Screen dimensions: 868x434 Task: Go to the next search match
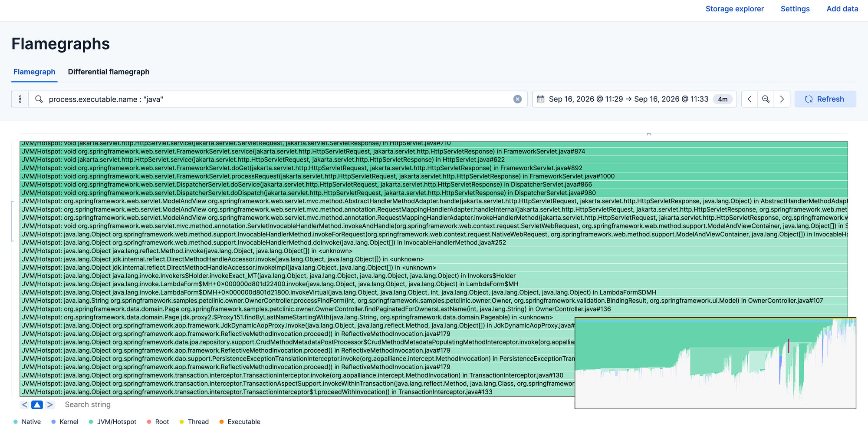pos(50,404)
